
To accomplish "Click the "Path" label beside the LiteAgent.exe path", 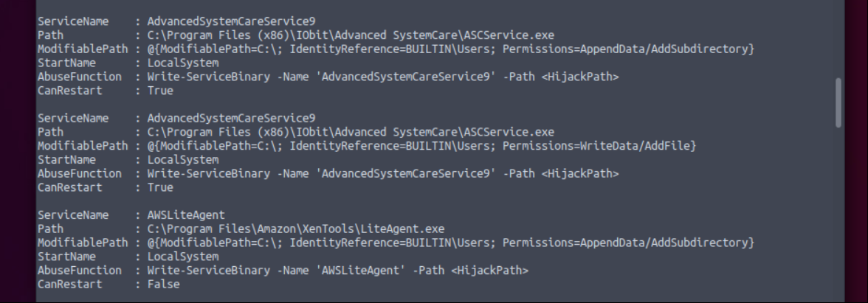I will (x=50, y=229).
